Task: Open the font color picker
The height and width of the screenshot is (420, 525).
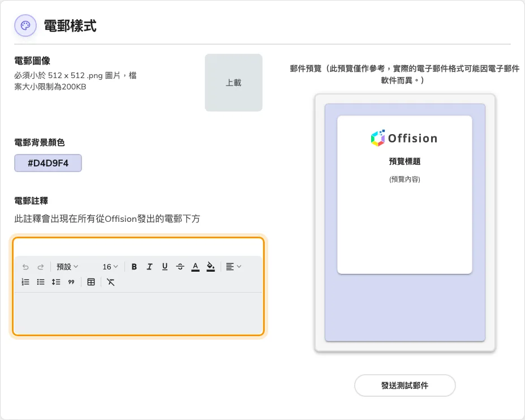Action: pyautogui.click(x=196, y=267)
